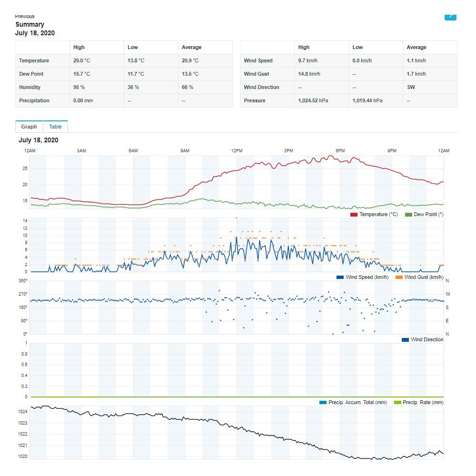Click the Dew Point row label
The height and width of the screenshot is (476, 476).
(31, 74)
